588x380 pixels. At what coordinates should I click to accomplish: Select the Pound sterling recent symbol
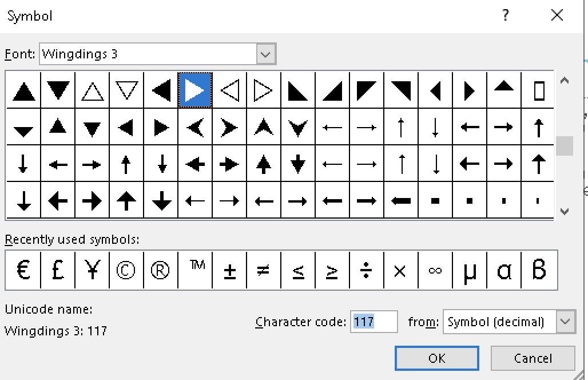point(57,270)
